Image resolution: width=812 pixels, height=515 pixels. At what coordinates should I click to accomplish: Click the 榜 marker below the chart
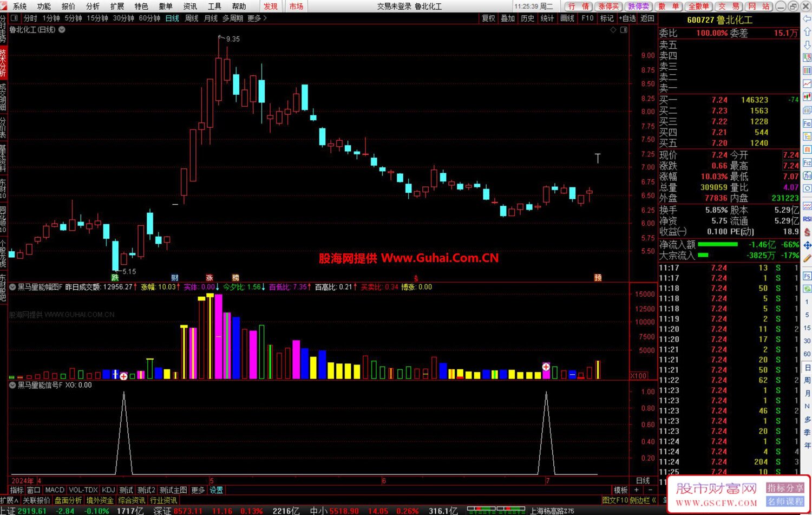point(235,277)
